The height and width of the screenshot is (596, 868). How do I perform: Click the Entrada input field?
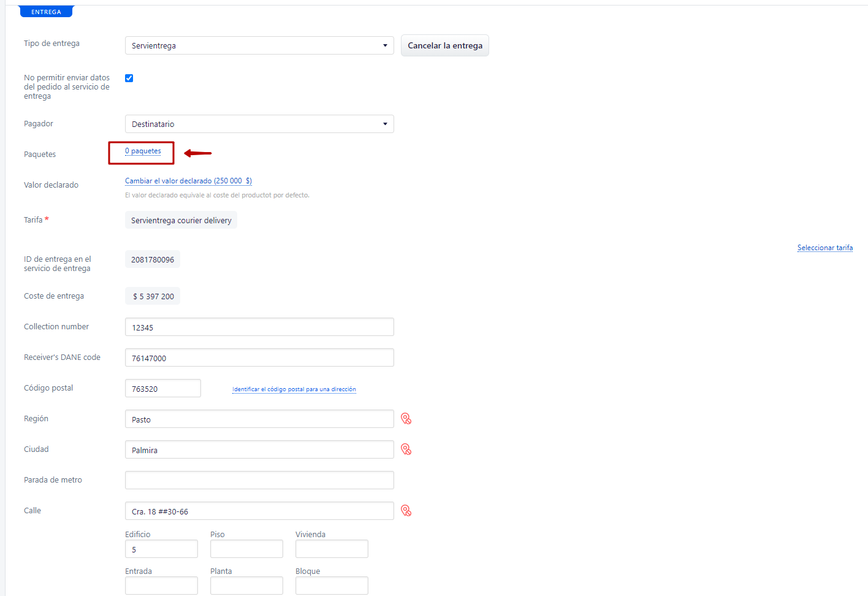coord(161,586)
